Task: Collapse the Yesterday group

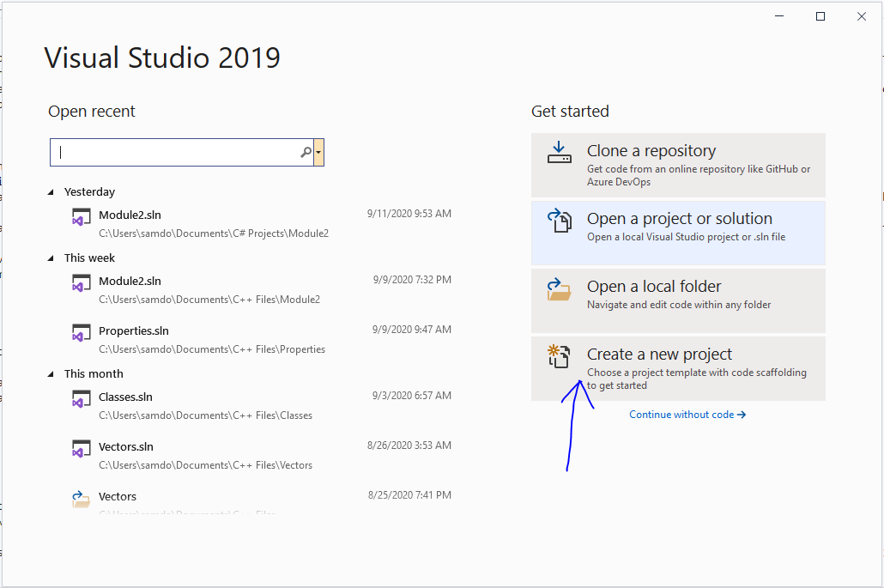Action: (x=51, y=192)
